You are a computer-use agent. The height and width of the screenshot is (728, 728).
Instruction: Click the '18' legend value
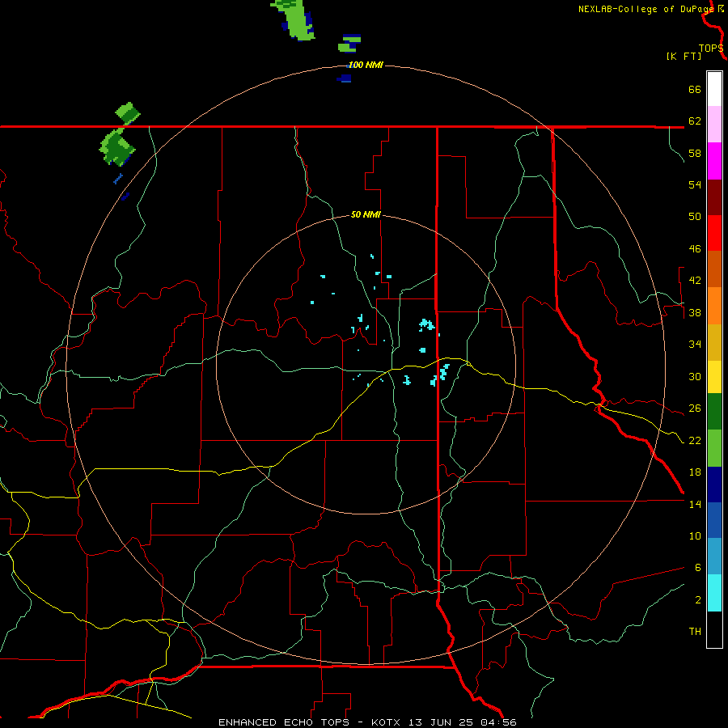point(695,472)
